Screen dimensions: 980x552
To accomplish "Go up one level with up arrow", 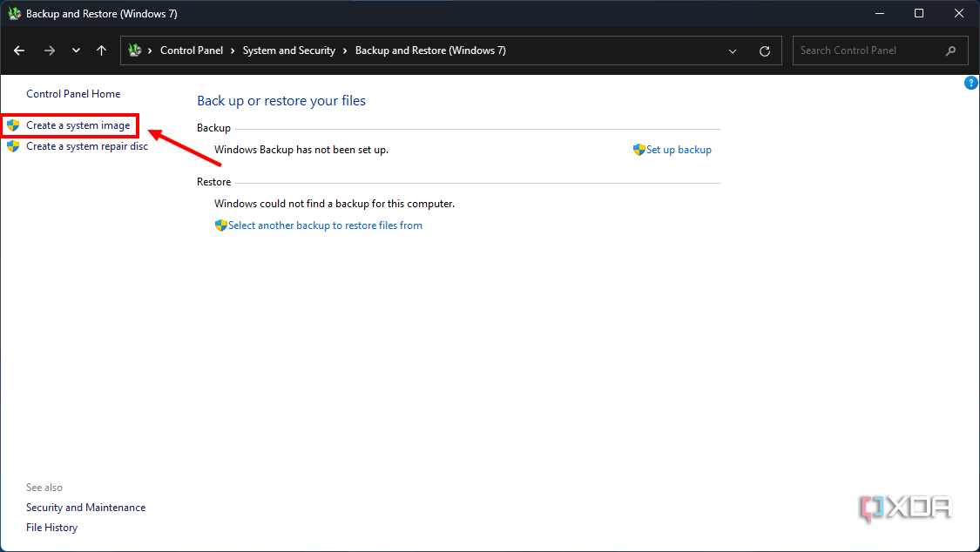I will 101,50.
